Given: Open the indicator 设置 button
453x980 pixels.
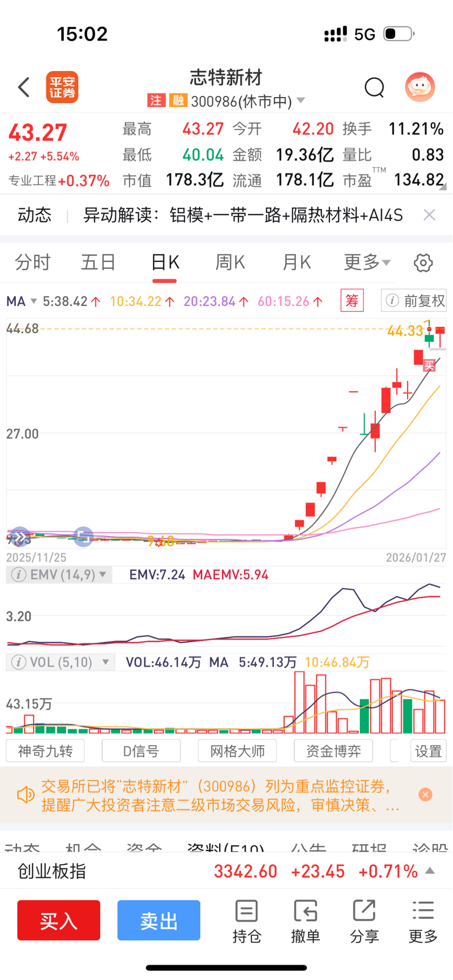Looking at the screenshot, I should click(x=428, y=751).
